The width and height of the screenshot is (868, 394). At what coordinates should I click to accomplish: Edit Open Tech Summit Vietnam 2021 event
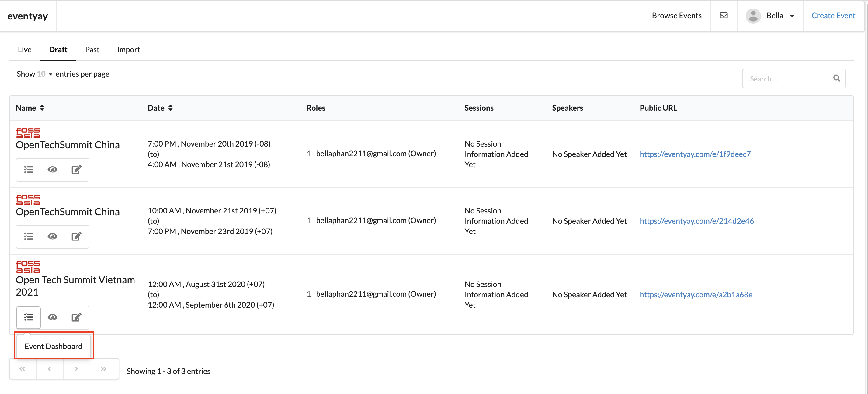point(76,317)
